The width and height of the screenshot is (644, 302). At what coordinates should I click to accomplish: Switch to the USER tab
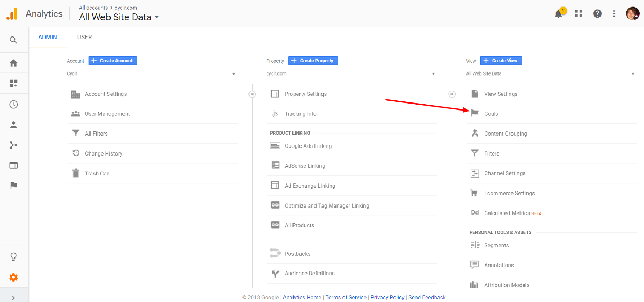coord(84,37)
